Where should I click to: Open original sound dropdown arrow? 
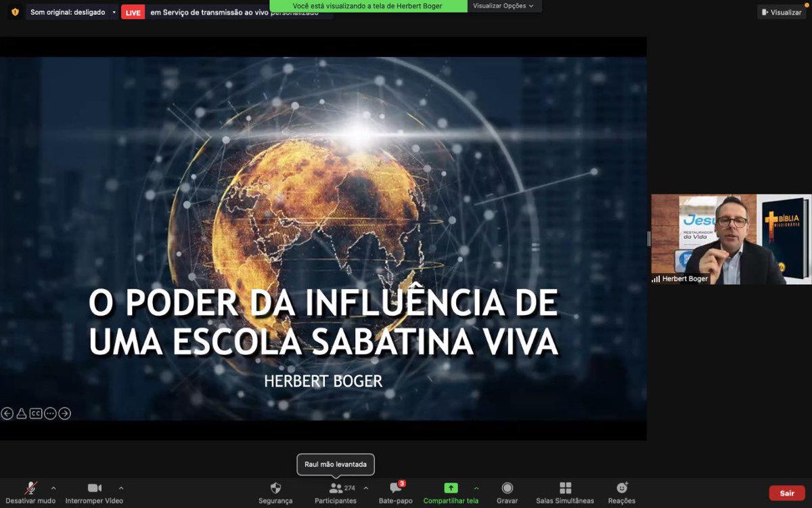pos(114,12)
